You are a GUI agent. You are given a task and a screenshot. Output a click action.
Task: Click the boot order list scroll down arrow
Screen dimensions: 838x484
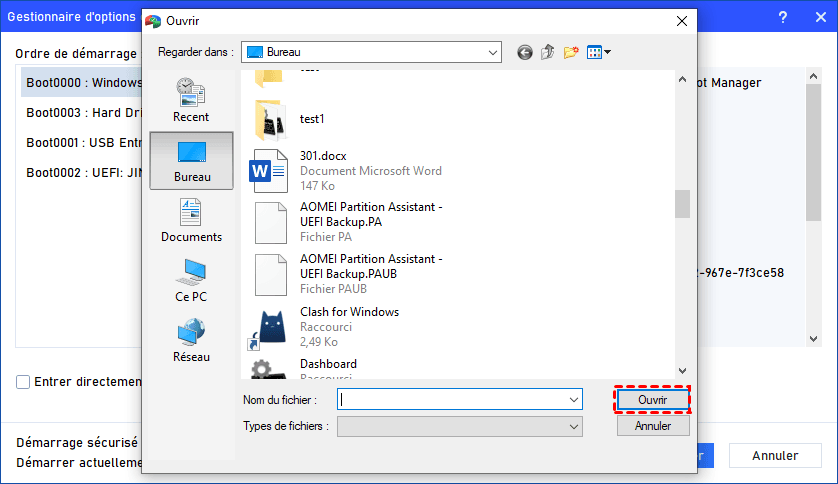(813, 339)
